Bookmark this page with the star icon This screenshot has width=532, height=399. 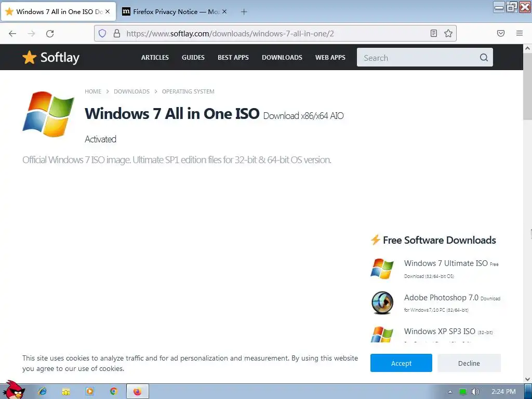tap(448, 33)
